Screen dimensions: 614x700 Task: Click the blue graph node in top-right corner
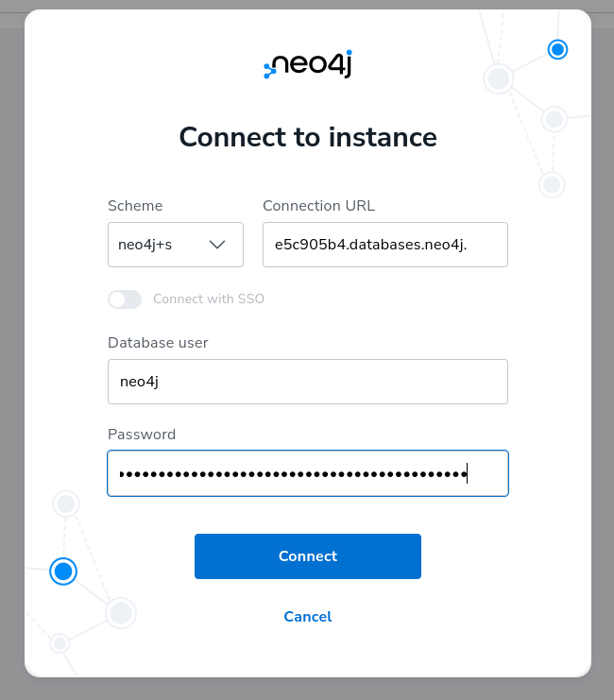[557, 49]
